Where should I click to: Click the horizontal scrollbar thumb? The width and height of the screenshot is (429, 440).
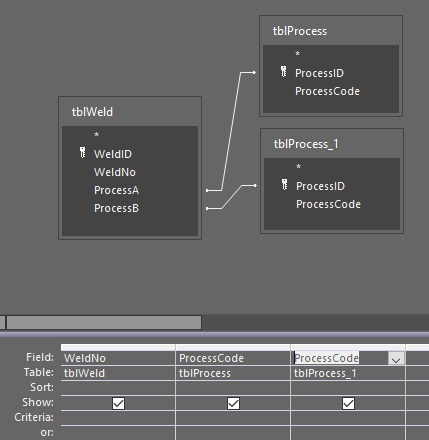104,322
